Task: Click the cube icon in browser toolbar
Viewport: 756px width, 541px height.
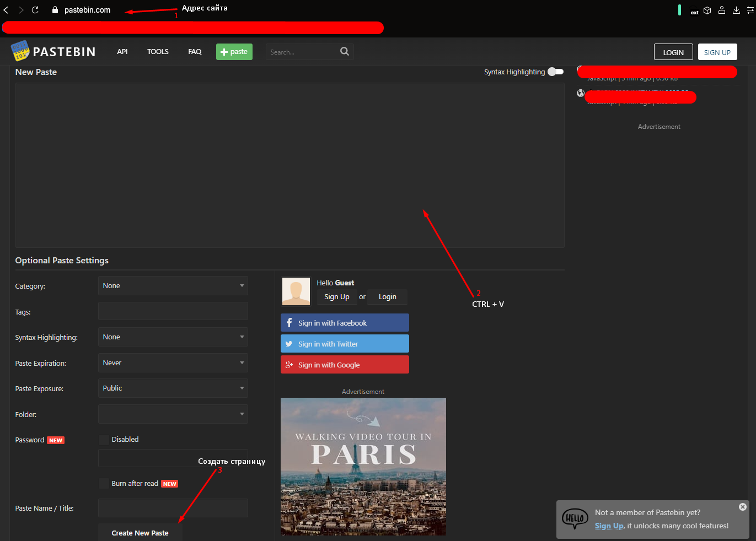Action: (707, 10)
